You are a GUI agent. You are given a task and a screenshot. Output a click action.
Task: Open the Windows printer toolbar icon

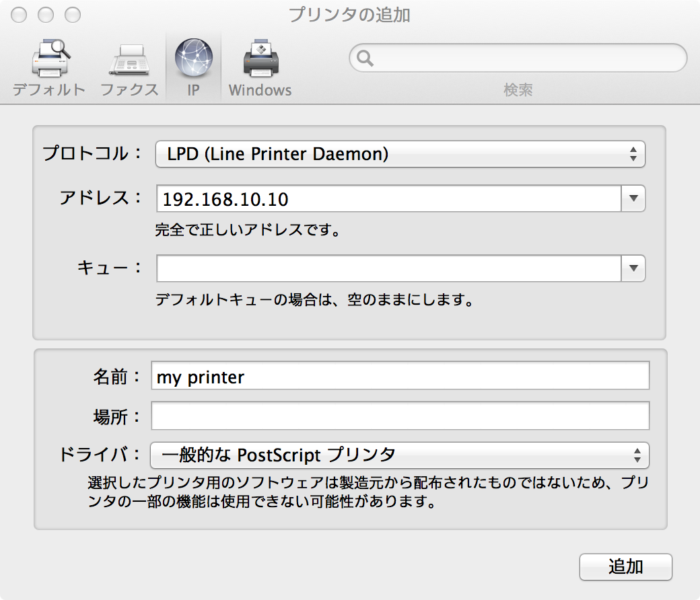click(x=260, y=67)
